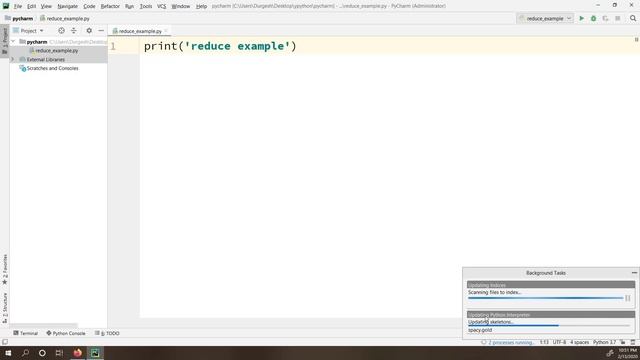This screenshot has width=640, height=360.
Task: Click reduce_example.py breadcrumb in navigation bar
Action: pos(64,18)
